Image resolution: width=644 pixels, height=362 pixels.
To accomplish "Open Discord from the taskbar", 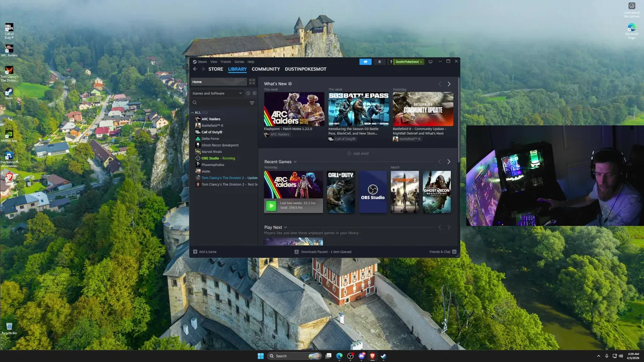I will pos(361,356).
